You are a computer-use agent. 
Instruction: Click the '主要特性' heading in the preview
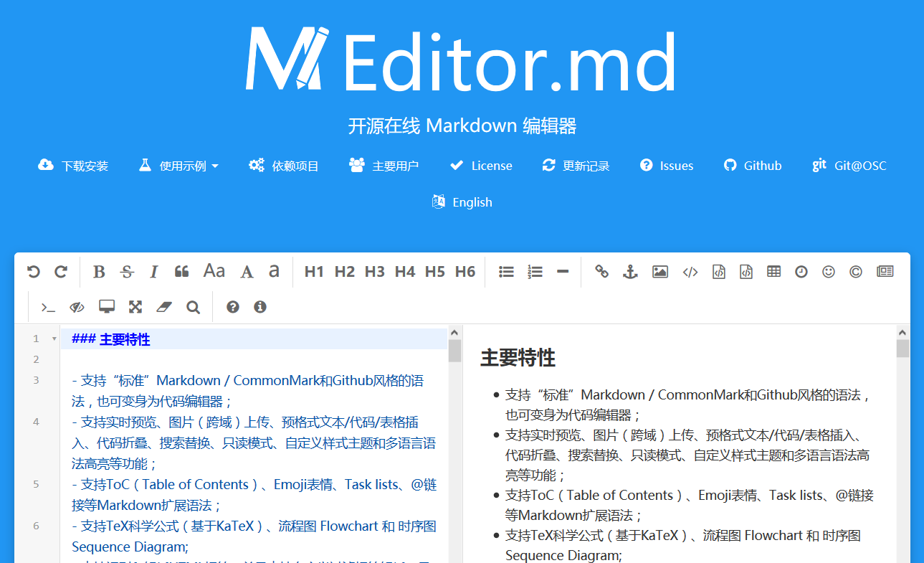(x=518, y=358)
